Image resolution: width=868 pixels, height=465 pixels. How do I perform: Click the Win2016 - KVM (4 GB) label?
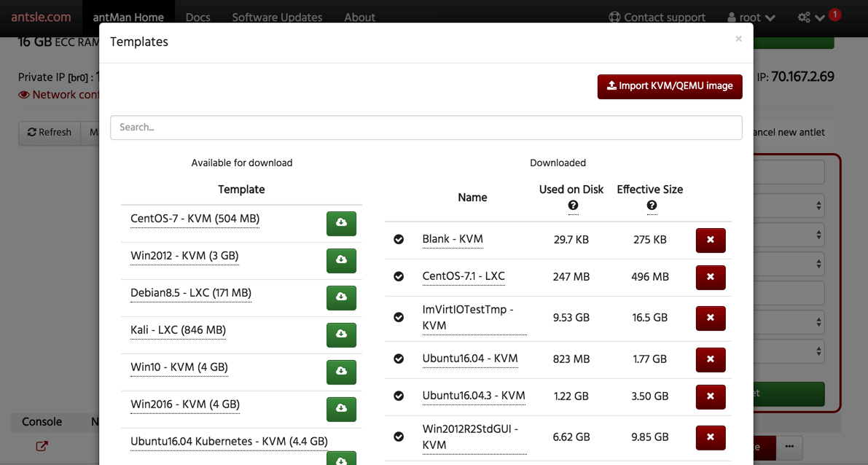point(185,404)
